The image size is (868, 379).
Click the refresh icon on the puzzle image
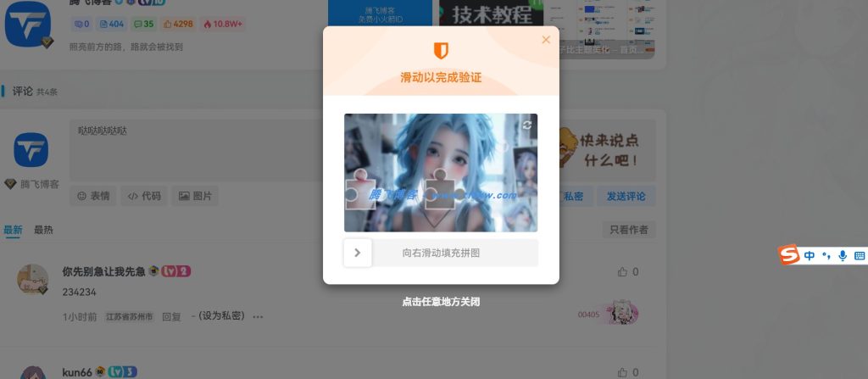527,125
